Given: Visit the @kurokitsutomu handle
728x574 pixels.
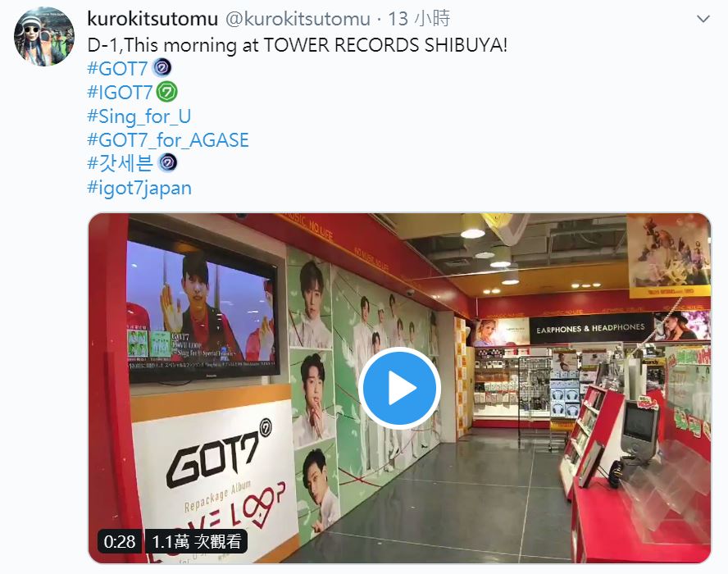Looking at the screenshot, I should pyautogui.click(x=298, y=19).
